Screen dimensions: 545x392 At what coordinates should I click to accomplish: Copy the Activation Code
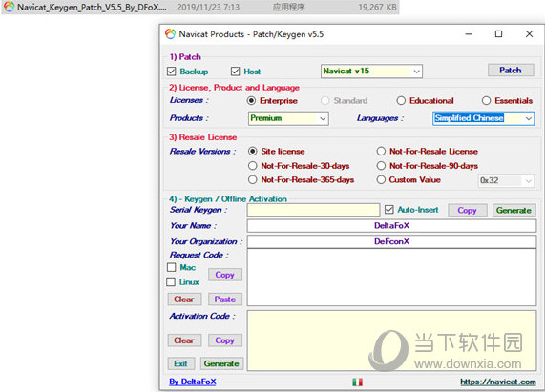click(x=225, y=340)
